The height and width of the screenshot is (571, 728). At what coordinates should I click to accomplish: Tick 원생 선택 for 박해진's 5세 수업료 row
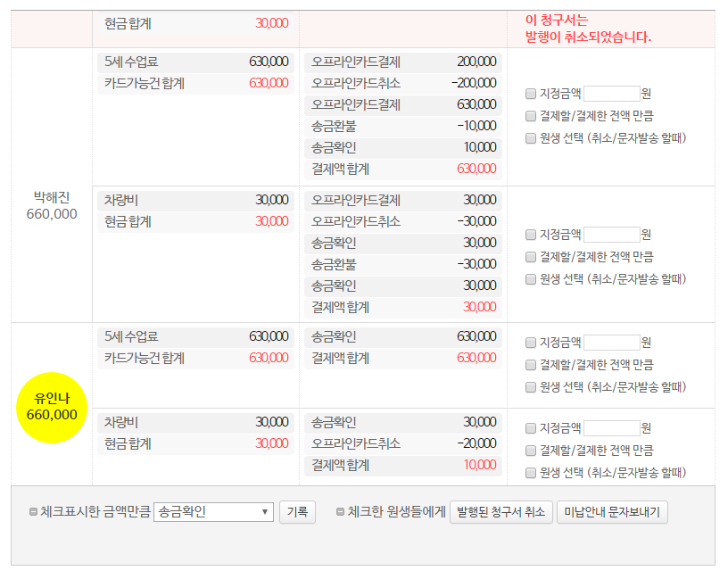pyautogui.click(x=531, y=138)
